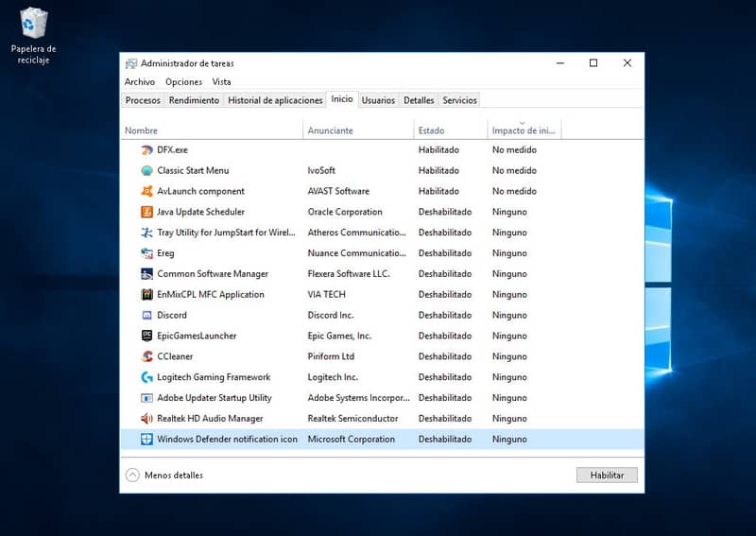Click the IvoSoft publisher cell
This screenshot has width=756, height=536.
coord(321,171)
